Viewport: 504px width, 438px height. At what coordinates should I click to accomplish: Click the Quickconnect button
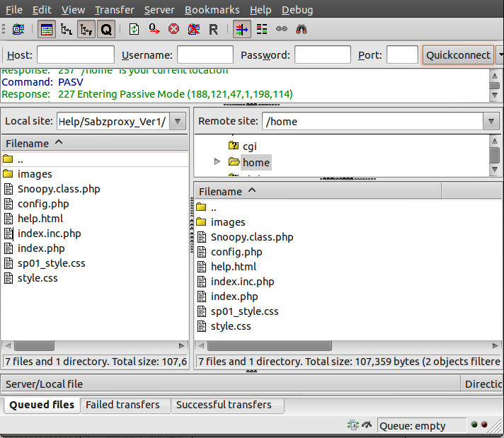pyautogui.click(x=457, y=55)
